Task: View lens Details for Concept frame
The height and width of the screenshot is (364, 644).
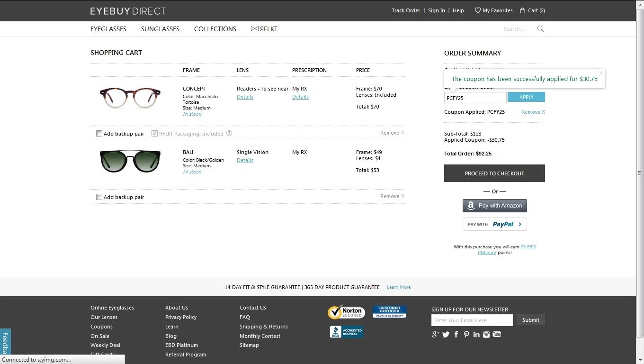Action: pos(245,97)
